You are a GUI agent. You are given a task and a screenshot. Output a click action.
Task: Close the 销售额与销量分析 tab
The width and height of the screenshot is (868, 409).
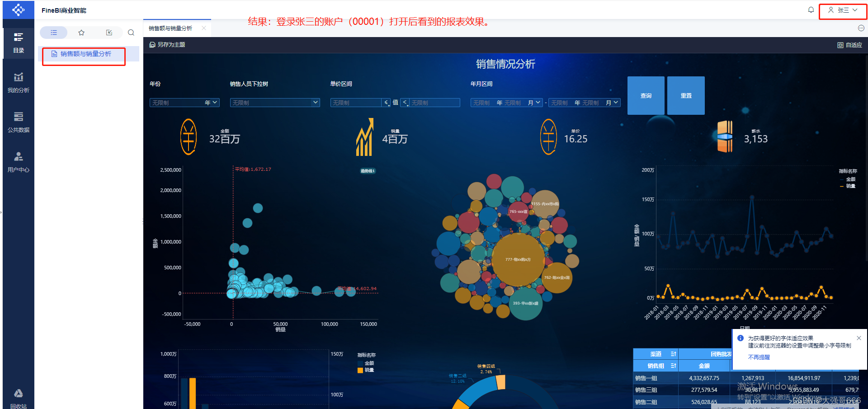[204, 28]
